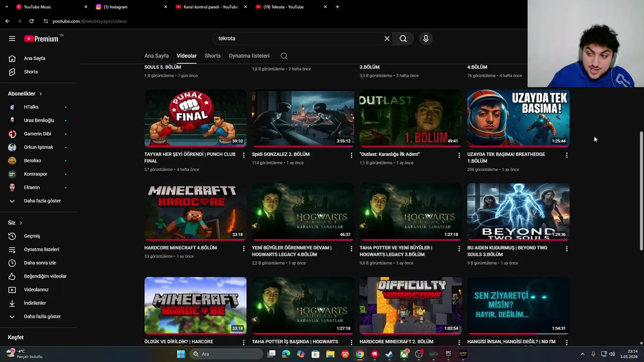Open more options for Uzayda Tek Başıma video

point(567,155)
